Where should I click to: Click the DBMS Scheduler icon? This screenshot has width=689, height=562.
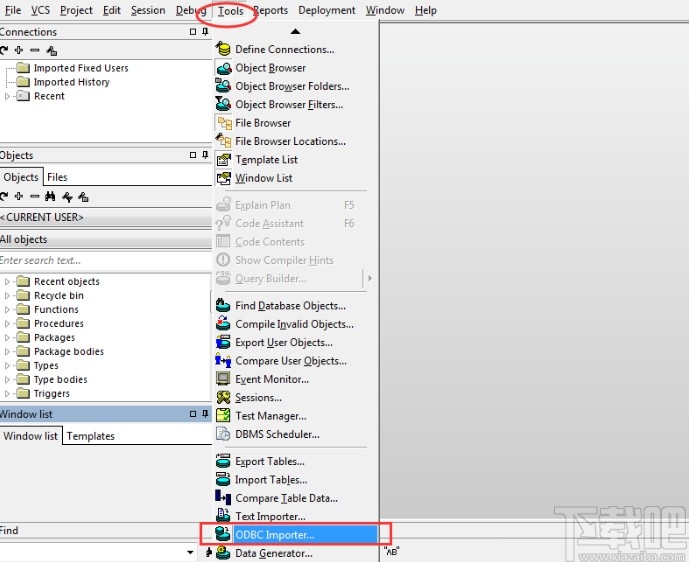point(223,434)
